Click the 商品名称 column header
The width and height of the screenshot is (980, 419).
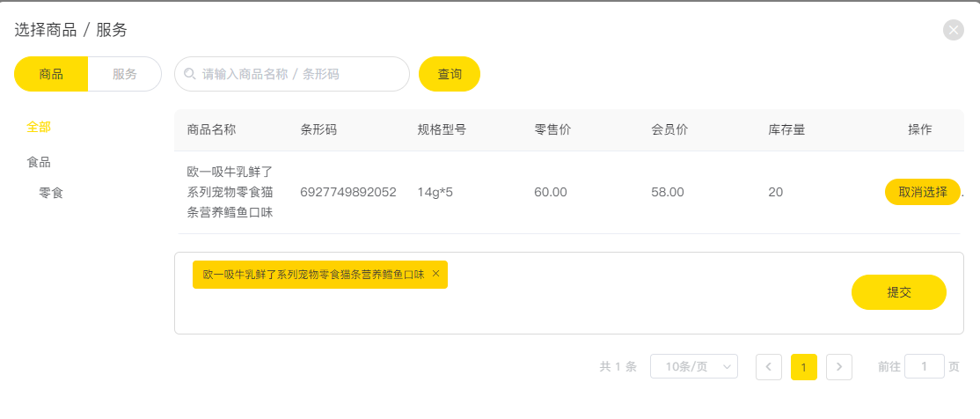click(x=211, y=130)
